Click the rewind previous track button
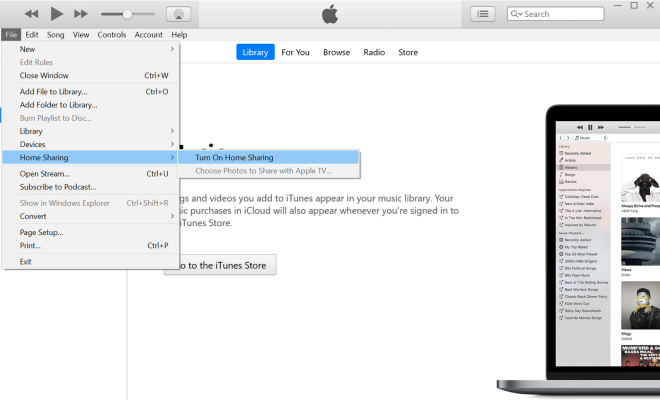660x400 pixels. click(x=32, y=14)
